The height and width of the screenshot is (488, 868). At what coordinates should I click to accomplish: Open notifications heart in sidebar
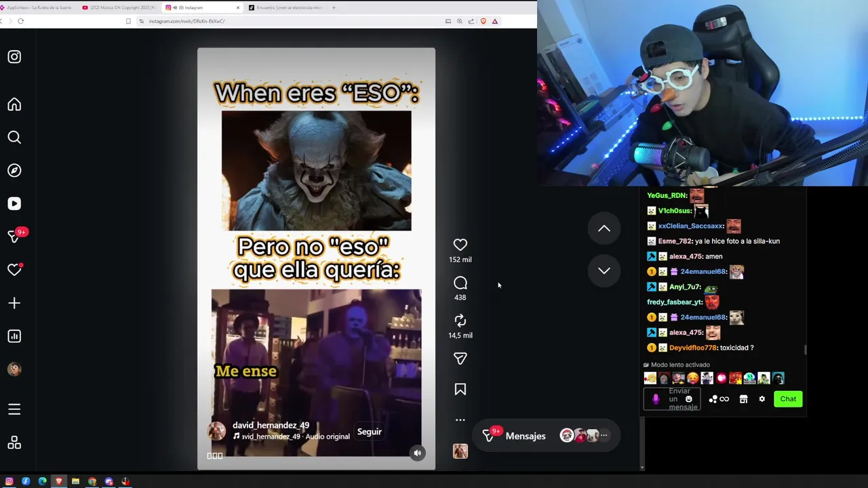click(14, 270)
